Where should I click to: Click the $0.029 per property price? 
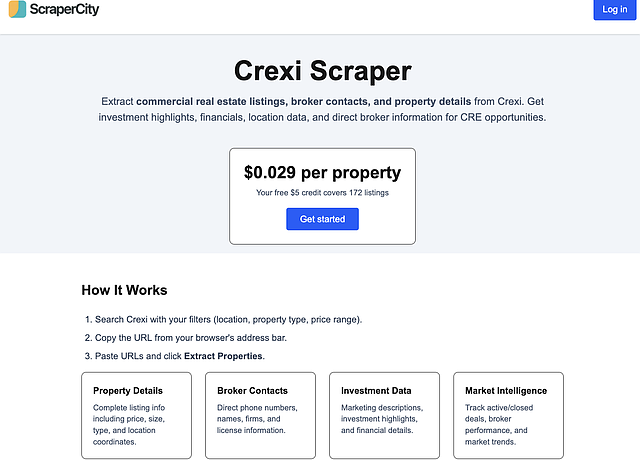tap(322, 172)
